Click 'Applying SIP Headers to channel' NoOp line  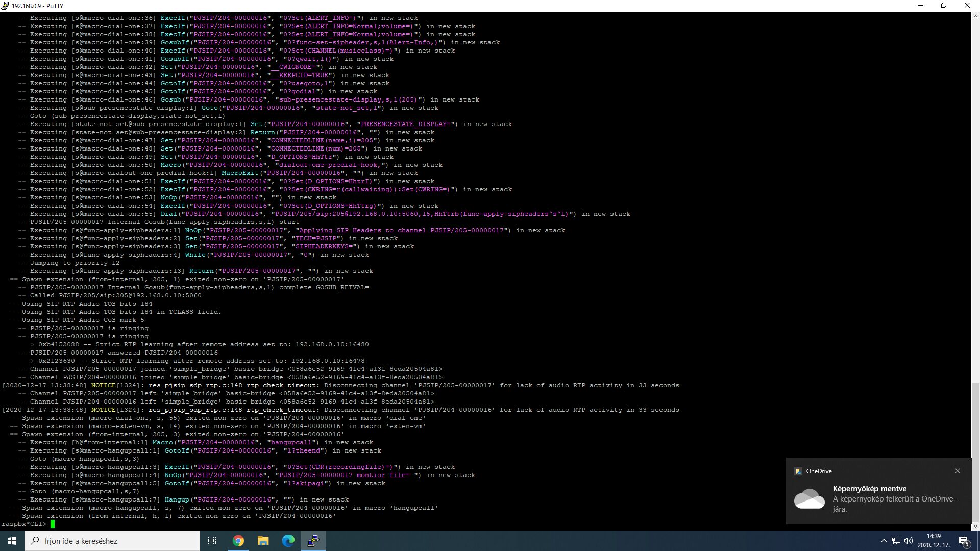pos(291,230)
